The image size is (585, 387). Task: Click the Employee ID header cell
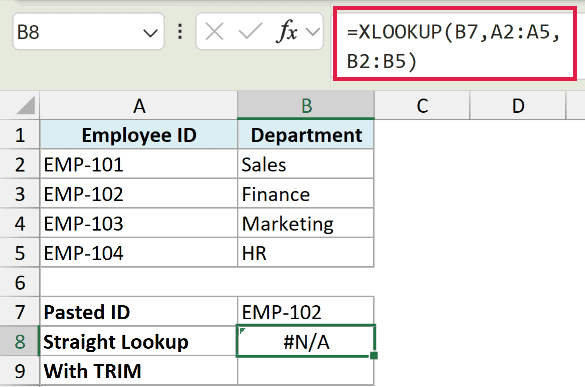coord(139,135)
